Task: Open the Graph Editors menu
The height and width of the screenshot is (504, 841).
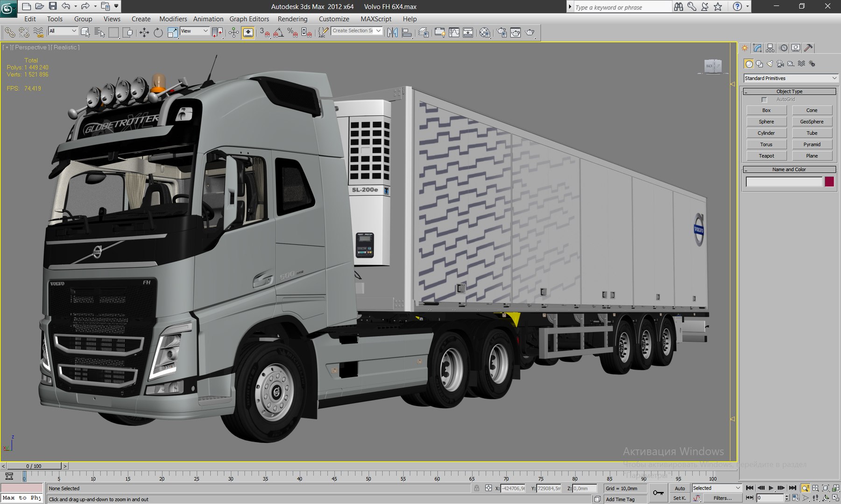Action: coord(249,19)
